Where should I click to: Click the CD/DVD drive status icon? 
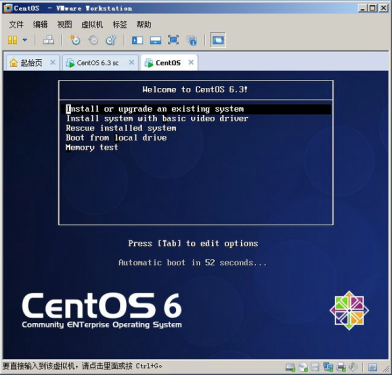pos(303,367)
